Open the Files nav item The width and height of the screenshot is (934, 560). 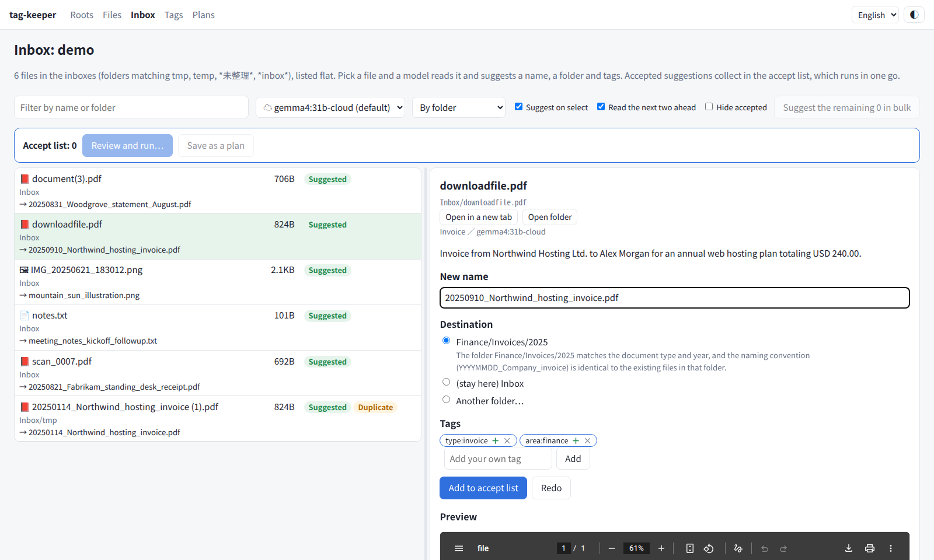[x=112, y=15]
